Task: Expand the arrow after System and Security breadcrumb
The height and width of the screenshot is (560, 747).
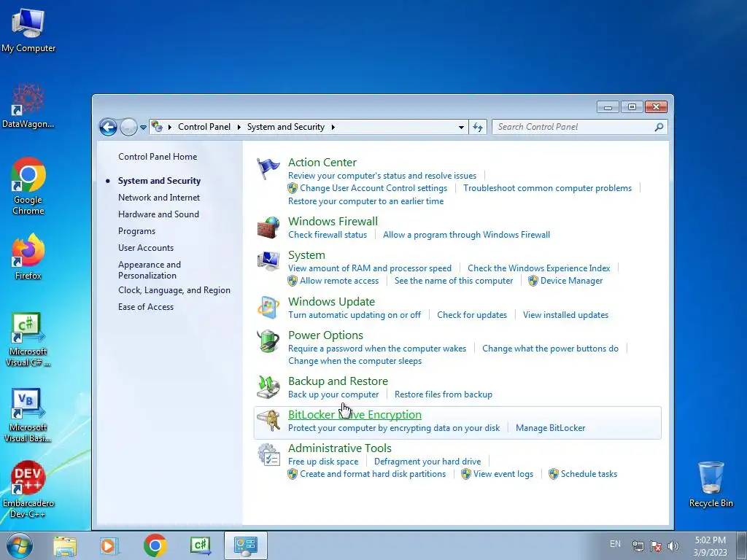Action: pyautogui.click(x=333, y=127)
